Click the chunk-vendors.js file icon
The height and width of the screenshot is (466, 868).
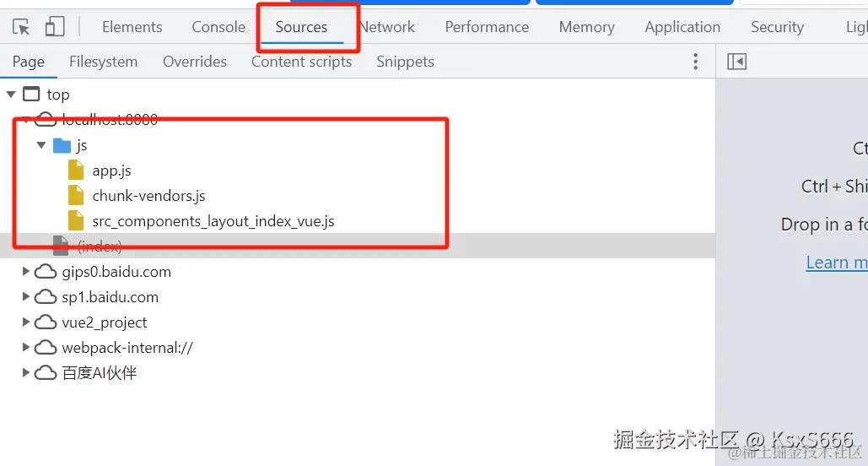point(77,196)
